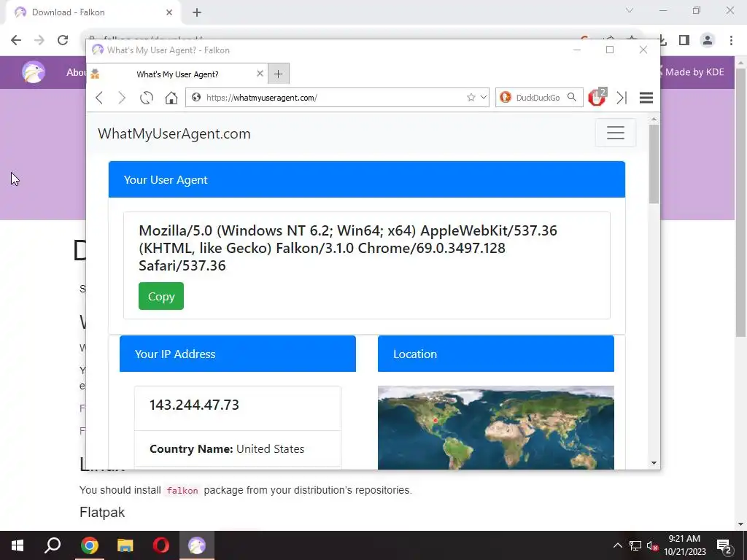Click Flatpak heading on download page
This screenshot has width=747, height=560.
point(102,513)
